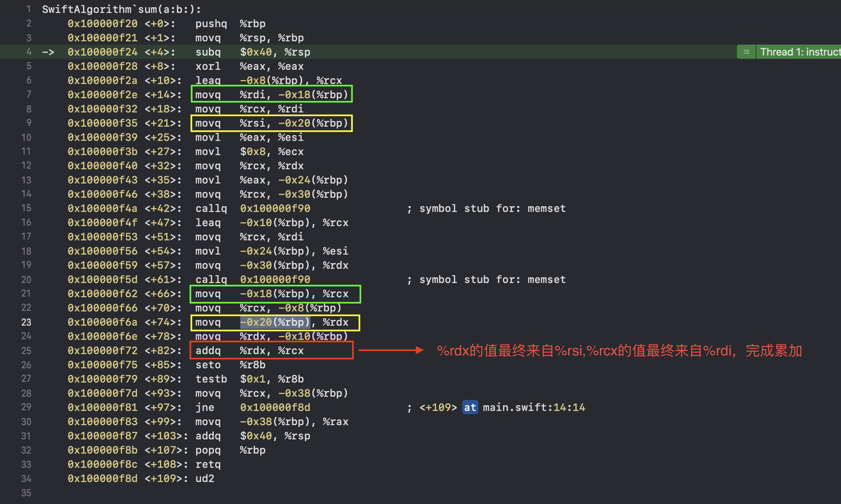Click the highlighted '-0x20(%rbp)' selection
This screenshot has height=504, width=841.
tap(275, 322)
